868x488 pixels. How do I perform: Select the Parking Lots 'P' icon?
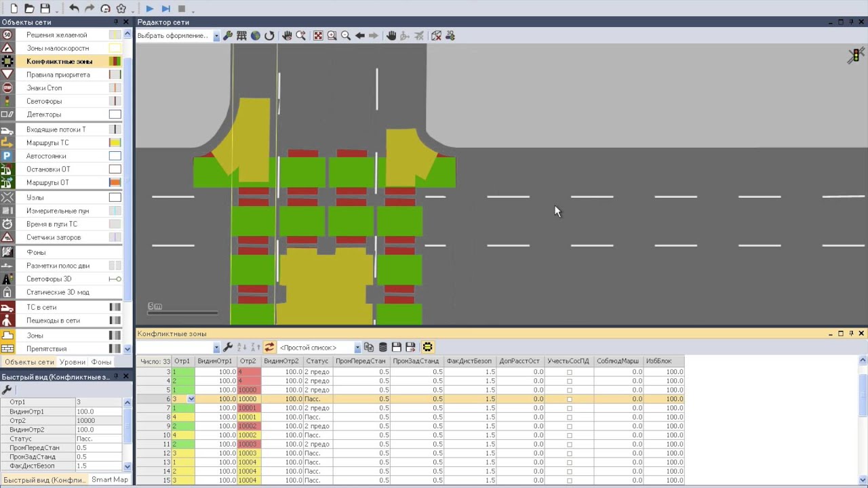coord(7,156)
